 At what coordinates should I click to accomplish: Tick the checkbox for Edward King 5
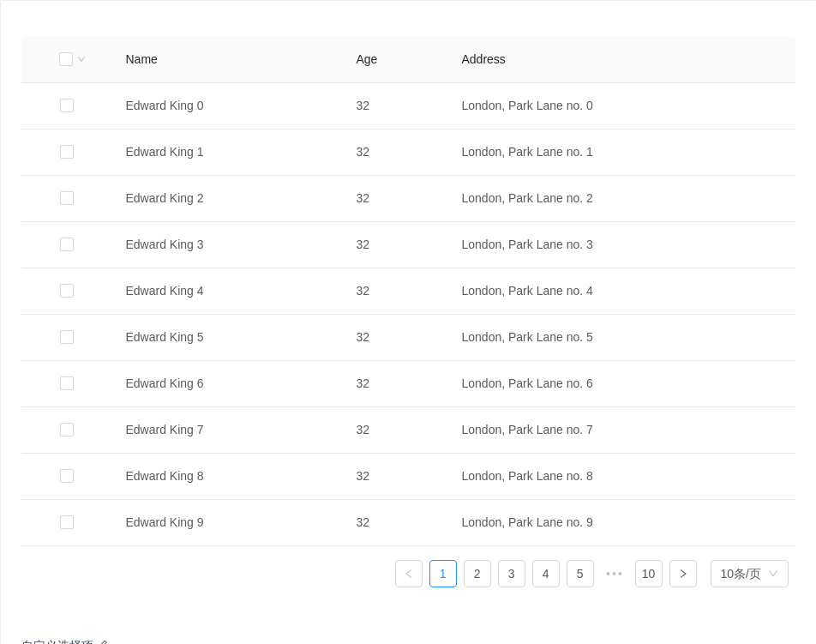(67, 337)
